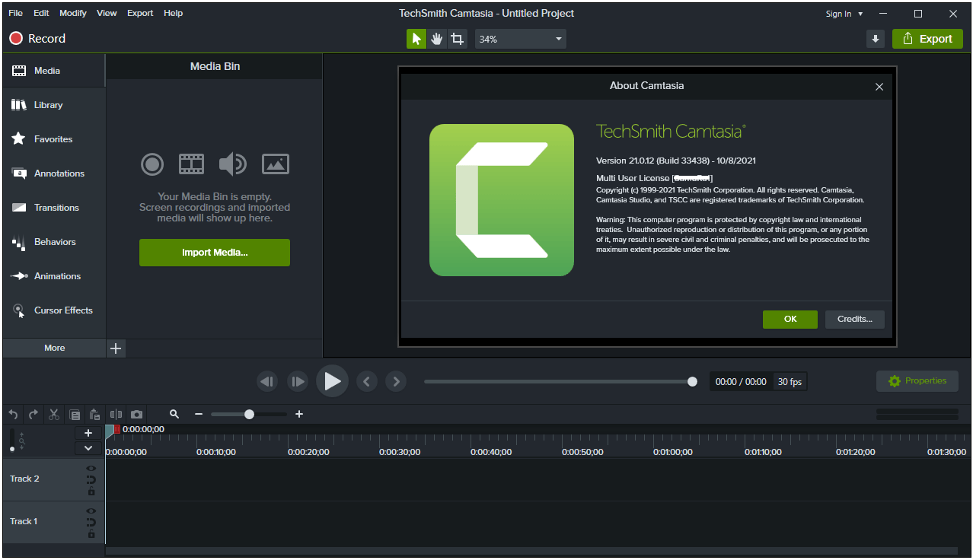Open the Transitions tab
The height and width of the screenshot is (560, 973).
tap(54, 208)
